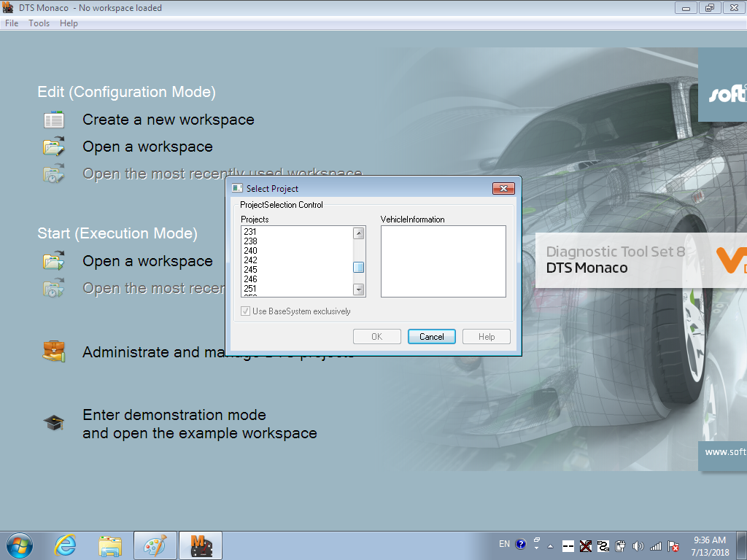The width and height of the screenshot is (747, 560).
Task: Click the Action Center flag tray icon
Action: pyautogui.click(x=673, y=546)
